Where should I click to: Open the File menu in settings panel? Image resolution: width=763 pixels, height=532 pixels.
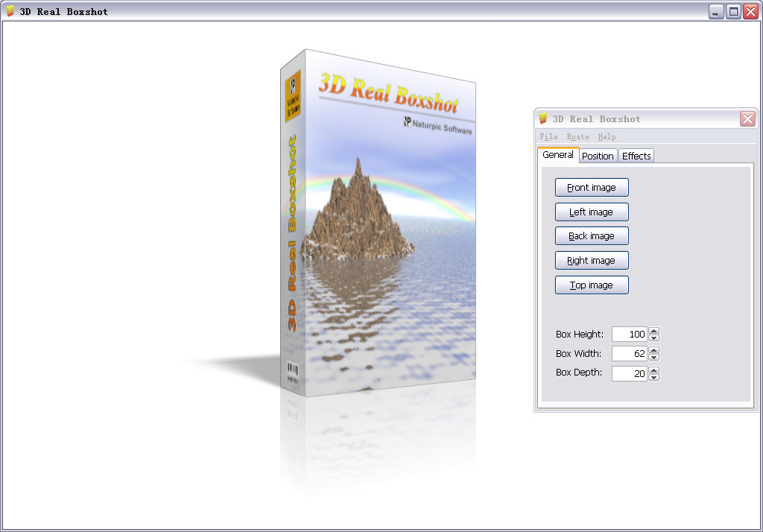(548, 137)
